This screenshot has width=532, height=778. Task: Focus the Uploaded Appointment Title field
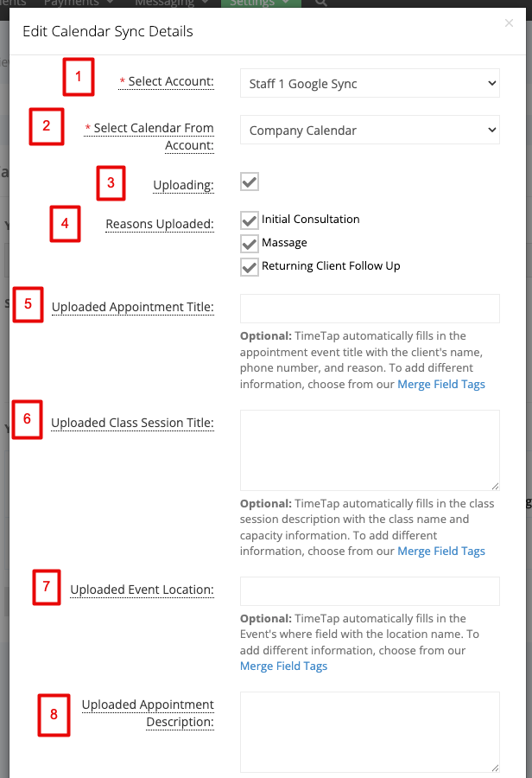point(370,309)
